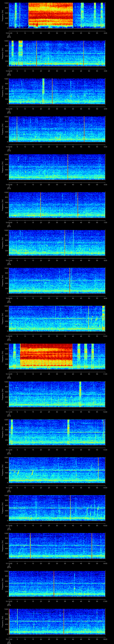Click the 19:10:00 start time label
Screen dimensions: 114x644
point(9,374)
